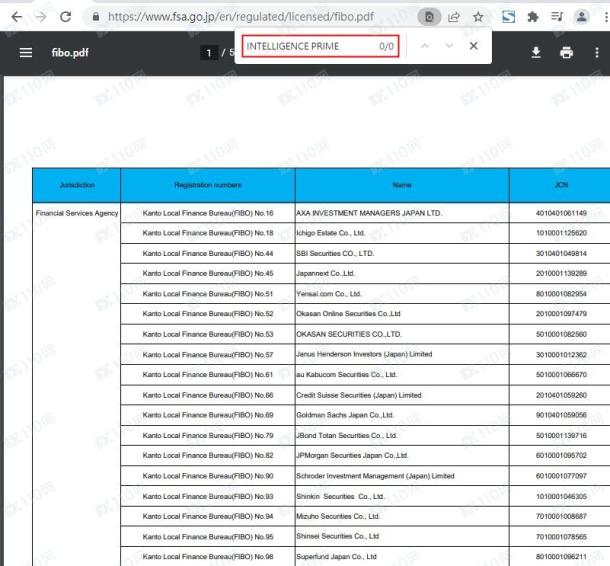Screen dimensions: 610x566
Task: Select au Kabucom Securities Co., Ltd.
Action: (x=347, y=375)
